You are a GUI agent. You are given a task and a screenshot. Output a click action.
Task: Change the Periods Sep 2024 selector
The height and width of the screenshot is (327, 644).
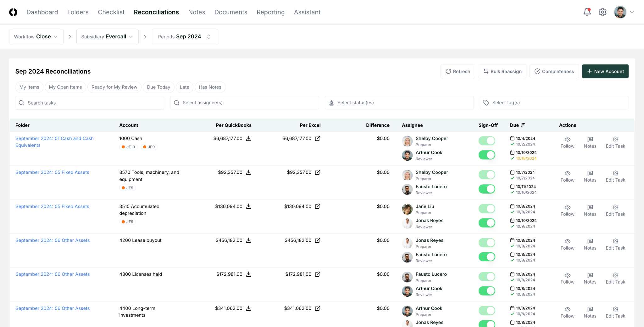coord(185,37)
